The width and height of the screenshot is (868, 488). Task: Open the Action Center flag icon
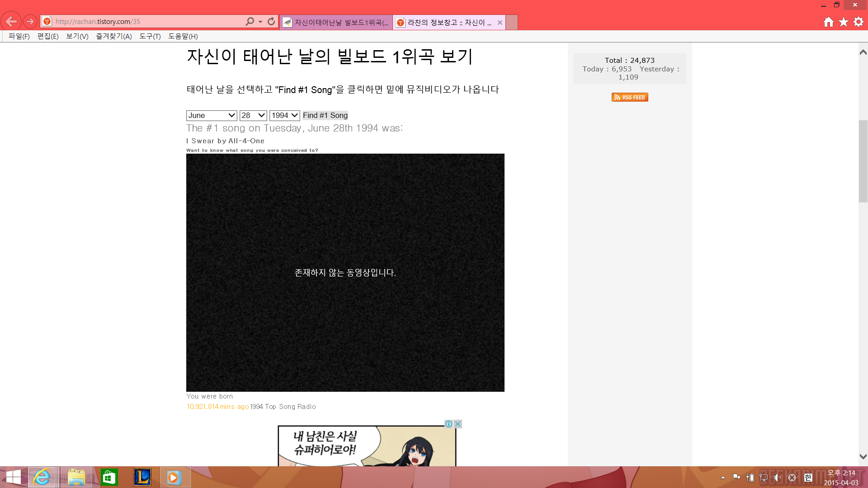(x=736, y=477)
